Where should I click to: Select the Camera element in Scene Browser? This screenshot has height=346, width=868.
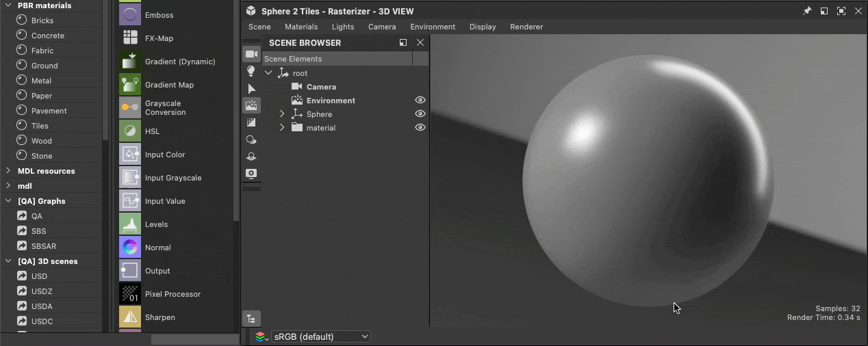point(321,87)
